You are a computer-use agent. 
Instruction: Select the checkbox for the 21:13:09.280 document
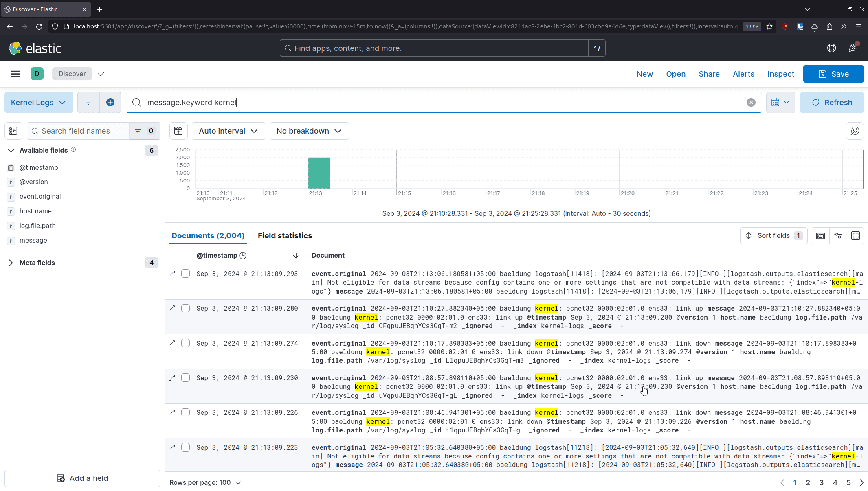click(185, 308)
